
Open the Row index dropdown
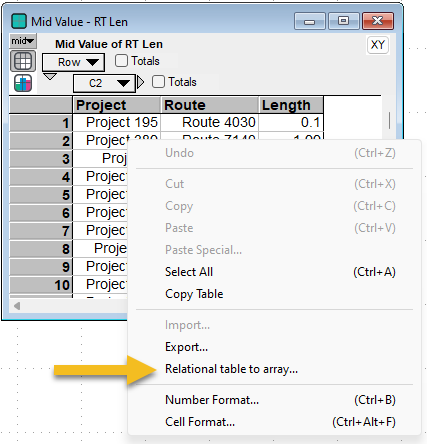pos(73,62)
